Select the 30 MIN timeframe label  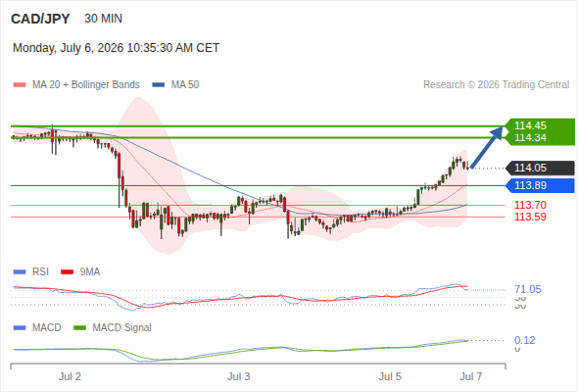[103, 19]
